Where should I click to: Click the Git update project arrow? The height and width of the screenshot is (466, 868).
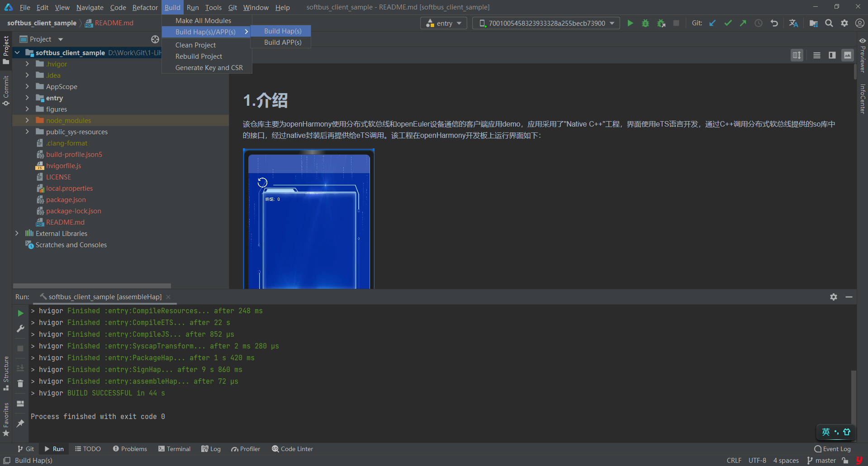[x=712, y=23]
